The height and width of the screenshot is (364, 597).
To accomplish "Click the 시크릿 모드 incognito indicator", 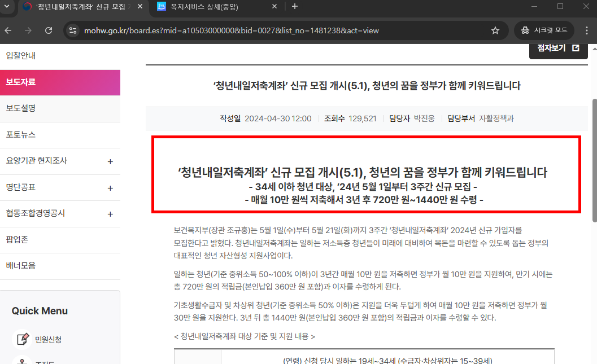I will (544, 30).
